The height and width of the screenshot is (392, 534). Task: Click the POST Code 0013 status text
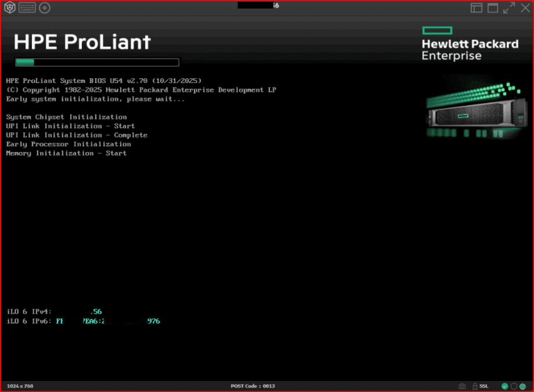tap(252, 386)
